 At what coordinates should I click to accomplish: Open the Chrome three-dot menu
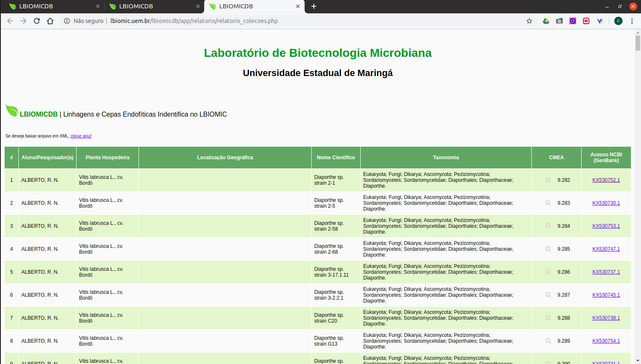632,21
